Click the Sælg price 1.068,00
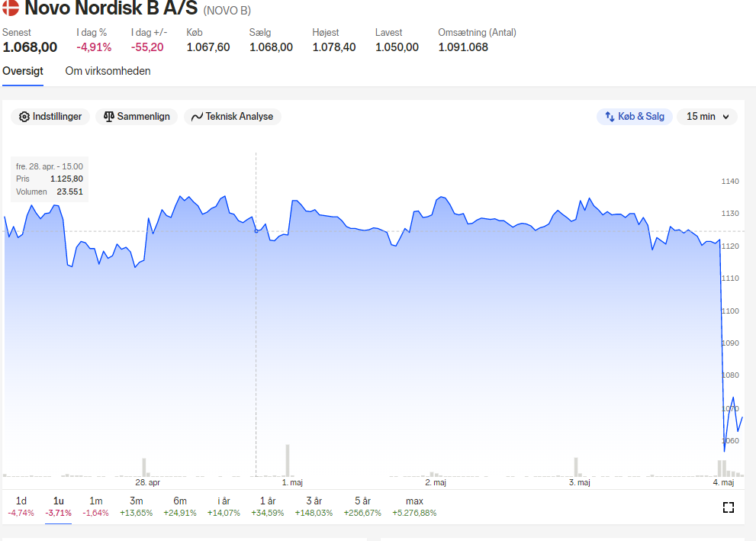The height and width of the screenshot is (541, 756). 271,47
